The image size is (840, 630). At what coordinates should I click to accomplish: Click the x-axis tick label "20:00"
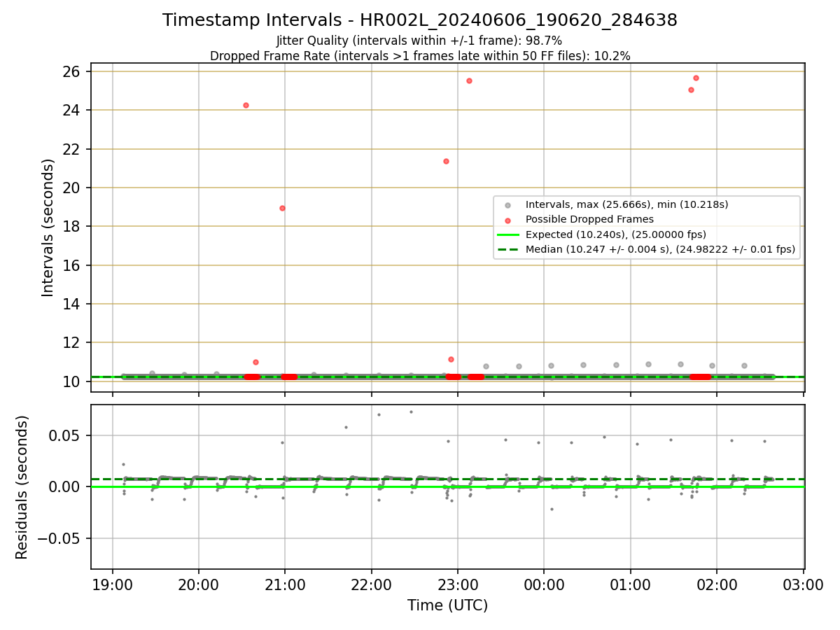(x=199, y=584)
